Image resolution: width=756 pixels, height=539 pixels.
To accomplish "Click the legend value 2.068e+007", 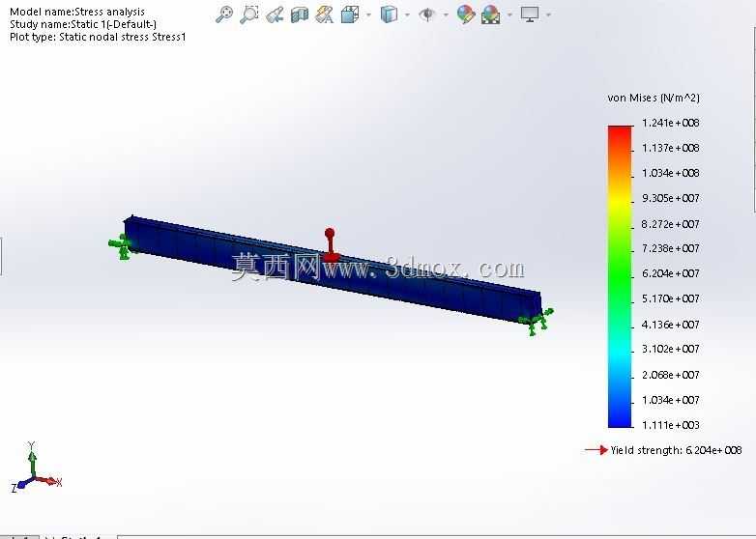I will coord(670,375).
